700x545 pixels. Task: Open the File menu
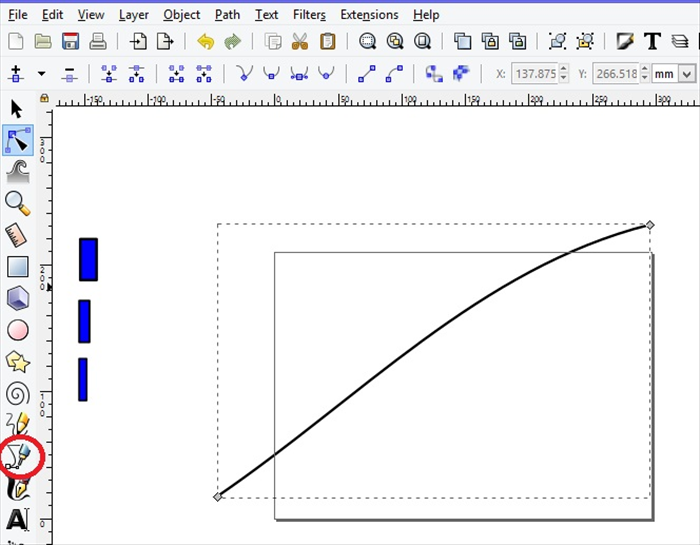18,15
